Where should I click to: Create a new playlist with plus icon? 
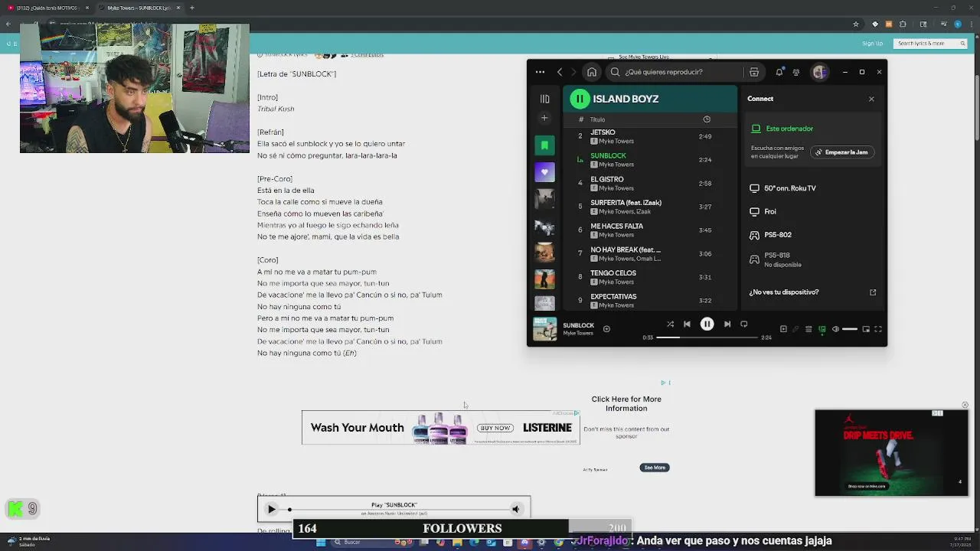coord(544,118)
